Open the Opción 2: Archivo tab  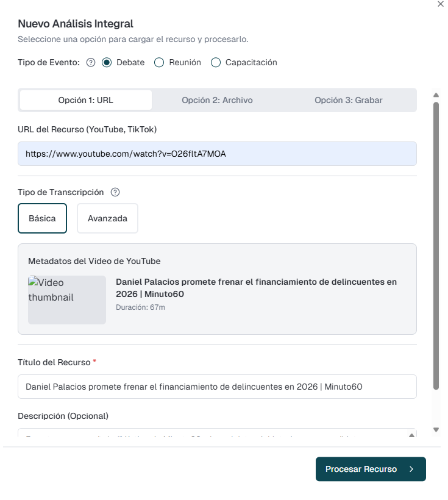217,100
